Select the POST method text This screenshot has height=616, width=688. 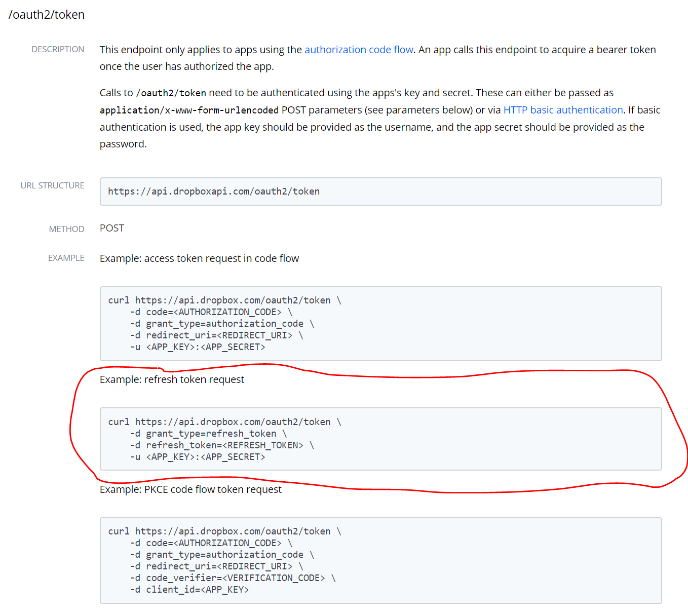pos(111,228)
